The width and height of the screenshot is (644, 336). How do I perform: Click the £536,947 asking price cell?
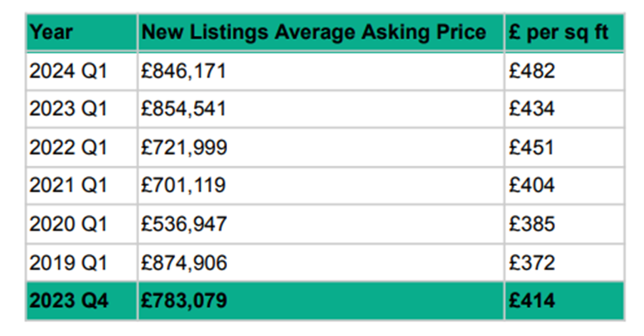click(x=184, y=224)
